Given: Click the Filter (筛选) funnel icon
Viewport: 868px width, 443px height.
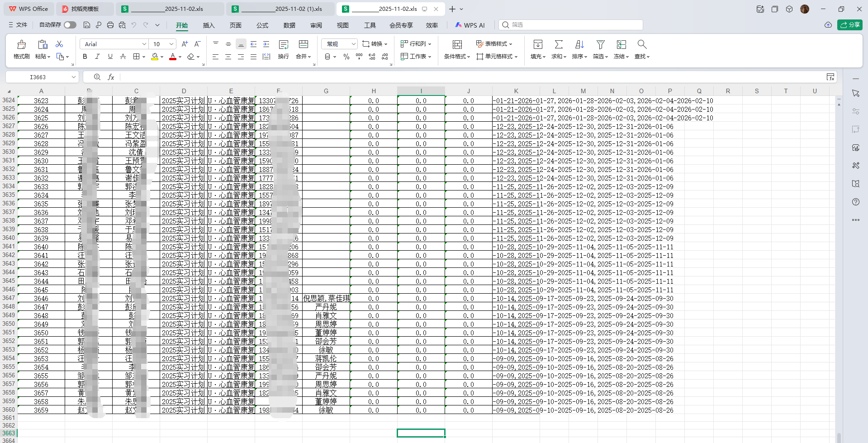Looking at the screenshot, I should (x=600, y=45).
